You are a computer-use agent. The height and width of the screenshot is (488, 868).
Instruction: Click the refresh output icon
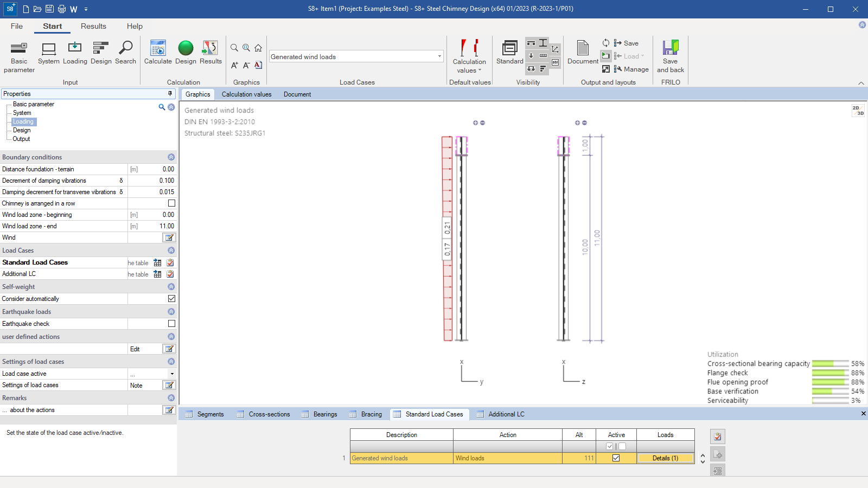point(606,43)
